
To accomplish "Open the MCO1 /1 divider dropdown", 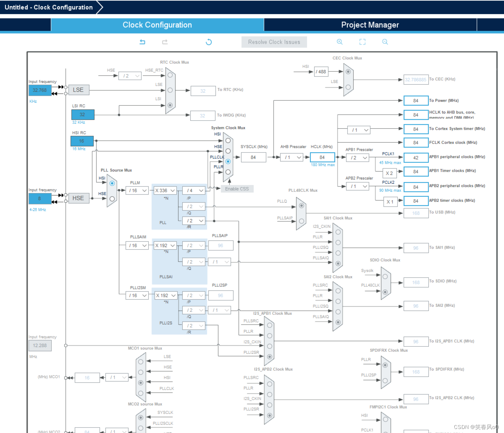I will click(x=117, y=378).
